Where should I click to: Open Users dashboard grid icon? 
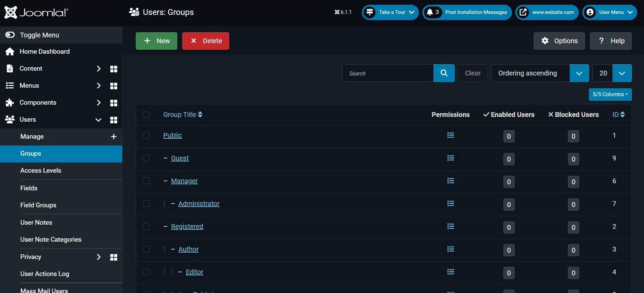[x=114, y=120]
